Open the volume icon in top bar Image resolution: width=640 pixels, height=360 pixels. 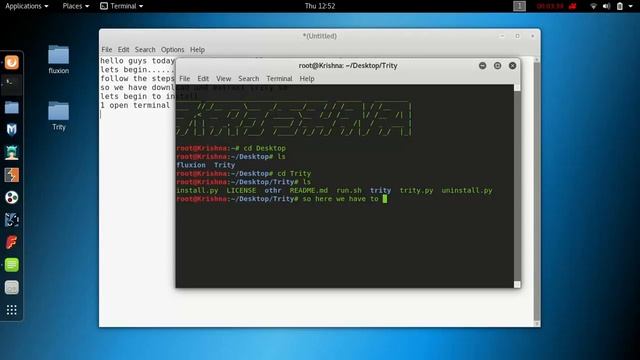coord(607,6)
